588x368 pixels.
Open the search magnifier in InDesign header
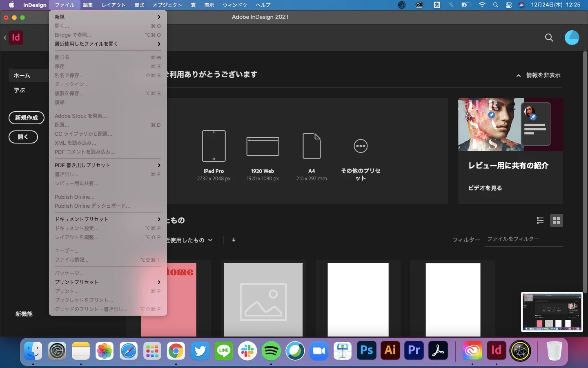tap(549, 38)
